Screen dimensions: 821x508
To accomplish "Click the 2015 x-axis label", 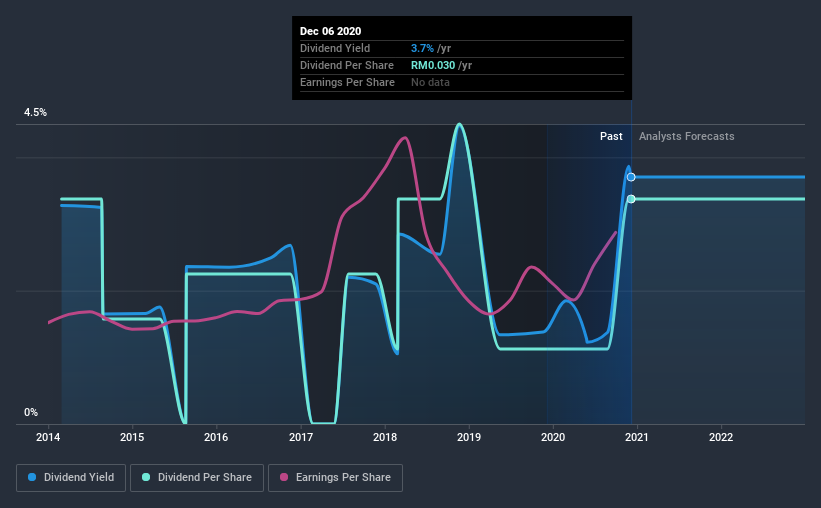I will click(132, 437).
